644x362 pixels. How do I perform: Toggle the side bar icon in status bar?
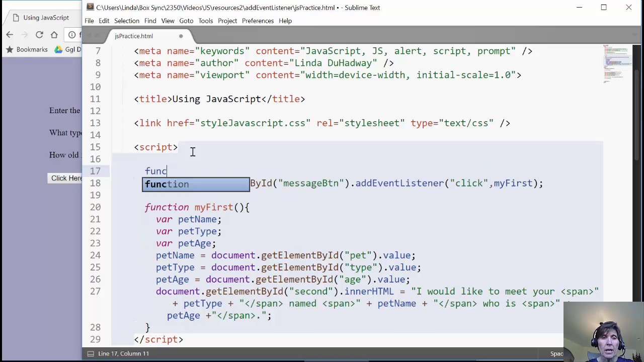pyautogui.click(x=91, y=353)
